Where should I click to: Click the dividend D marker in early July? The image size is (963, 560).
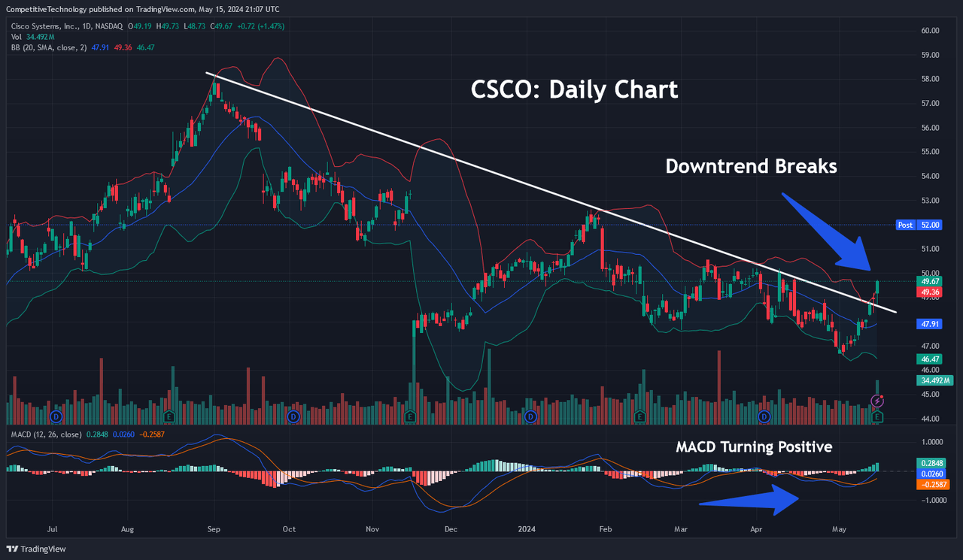[x=55, y=416]
